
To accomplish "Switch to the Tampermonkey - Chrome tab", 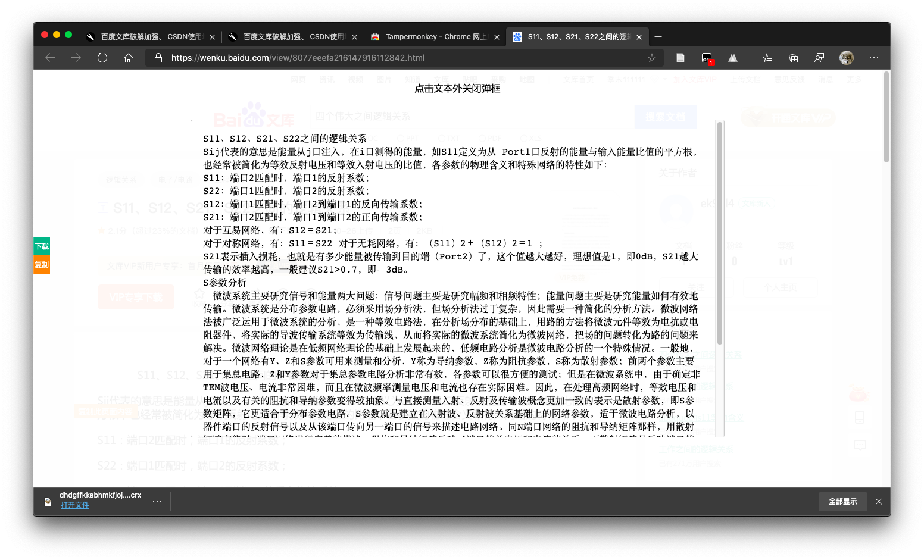I will click(434, 37).
